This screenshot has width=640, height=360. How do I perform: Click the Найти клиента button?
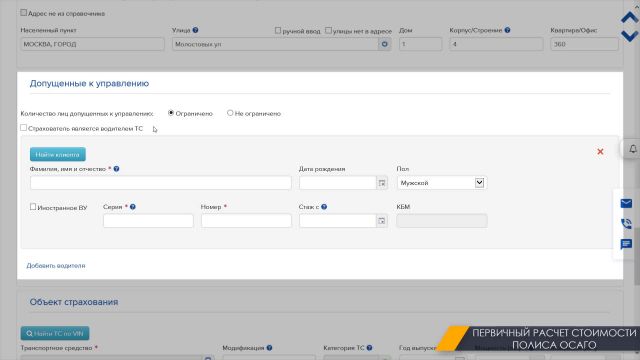point(58,154)
